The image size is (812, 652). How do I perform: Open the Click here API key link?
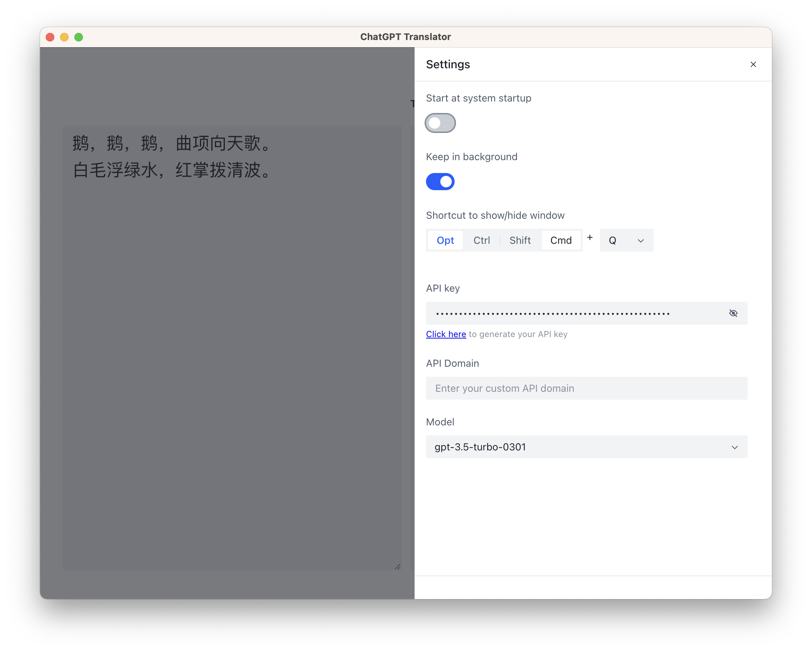point(446,334)
